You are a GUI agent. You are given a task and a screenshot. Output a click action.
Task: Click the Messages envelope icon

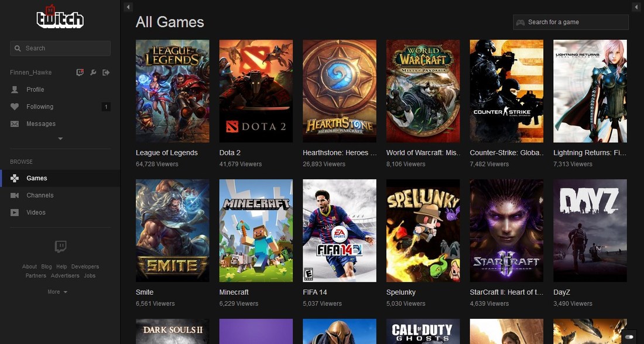tap(15, 124)
